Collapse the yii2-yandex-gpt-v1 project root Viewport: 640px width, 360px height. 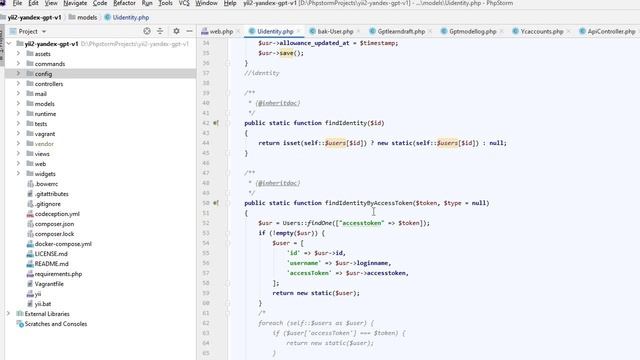[x=9, y=44]
